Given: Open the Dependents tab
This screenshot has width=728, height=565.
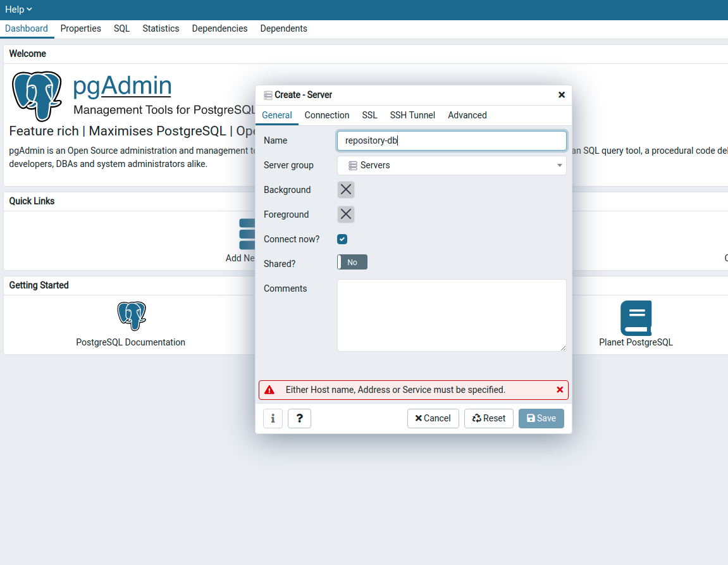Looking at the screenshot, I should pyautogui.click(x=284, y=28).
